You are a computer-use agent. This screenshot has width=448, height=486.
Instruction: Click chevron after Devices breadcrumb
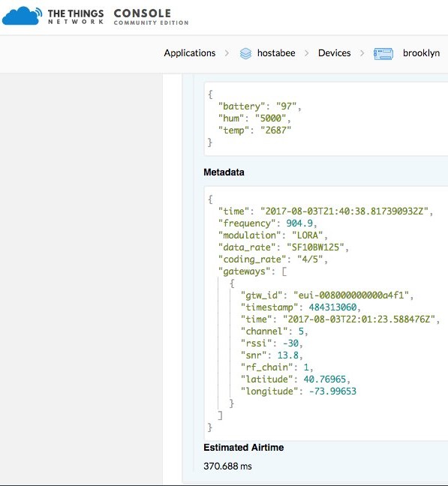click(x=362, y=53)
